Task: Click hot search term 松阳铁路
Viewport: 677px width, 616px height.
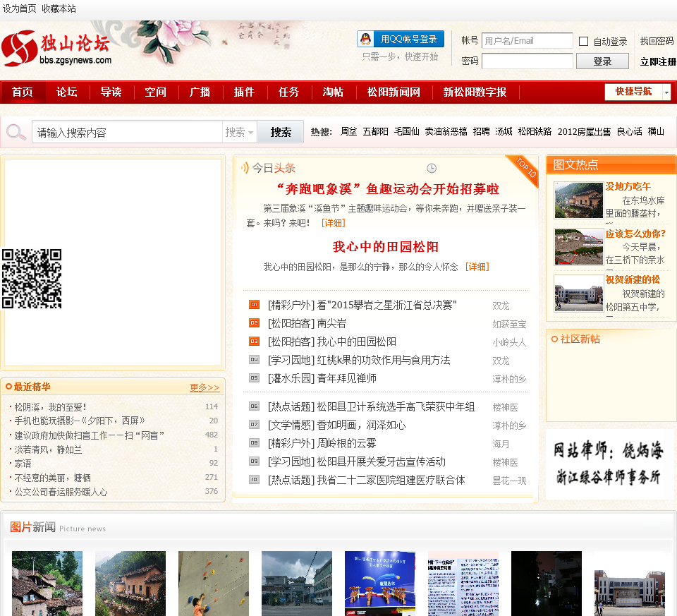Action: pos(535,131)
